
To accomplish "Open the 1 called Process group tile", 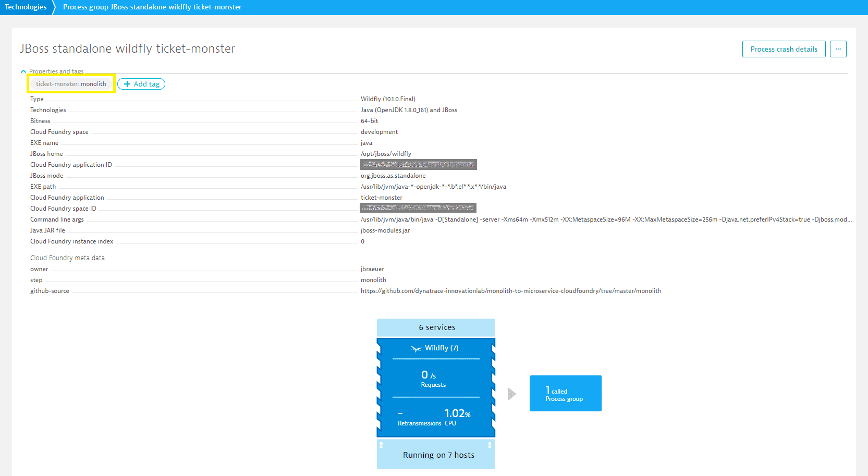I will pos(566,394).
